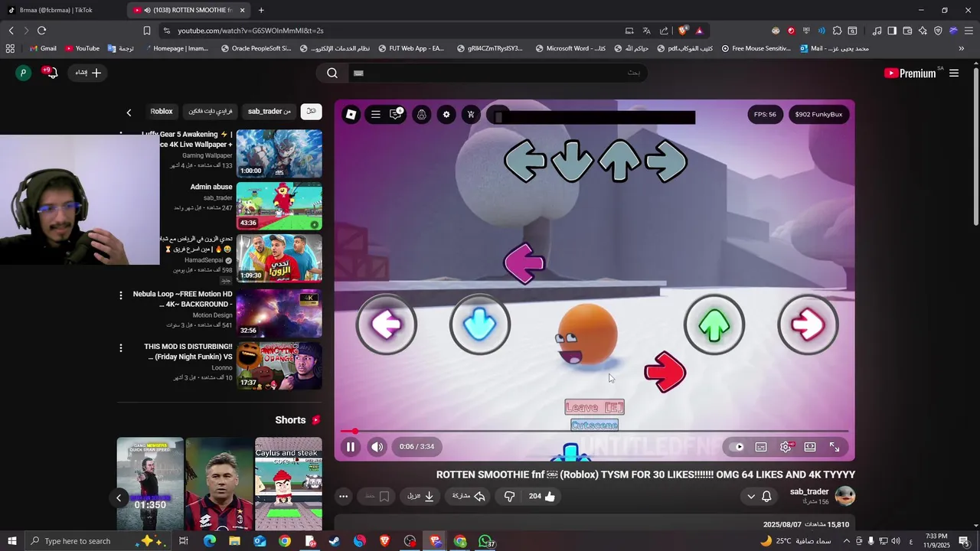
Task: Show previous Shorts with the chevron
Action: coord(119,498)
